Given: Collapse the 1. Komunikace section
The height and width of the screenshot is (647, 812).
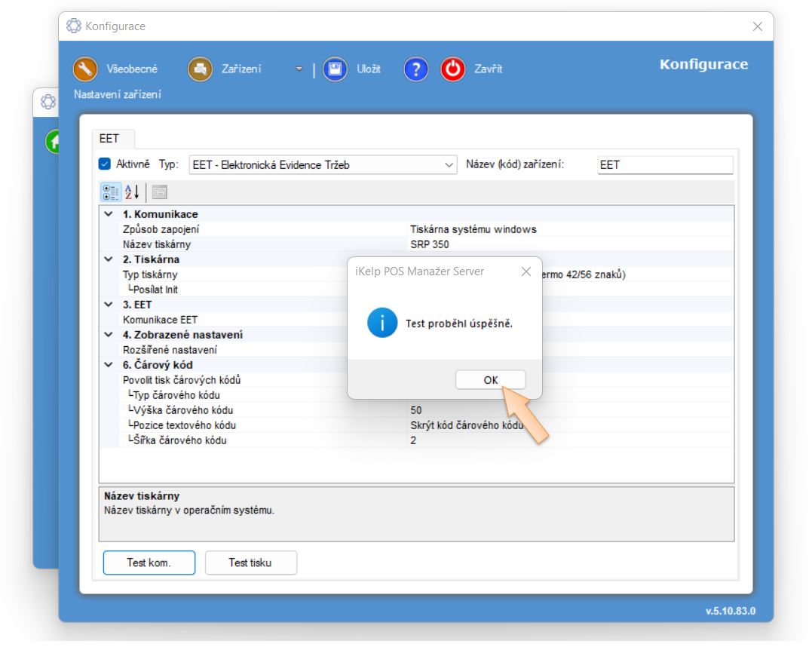Looking at the screenshot, I should click(x=109, y=214).
